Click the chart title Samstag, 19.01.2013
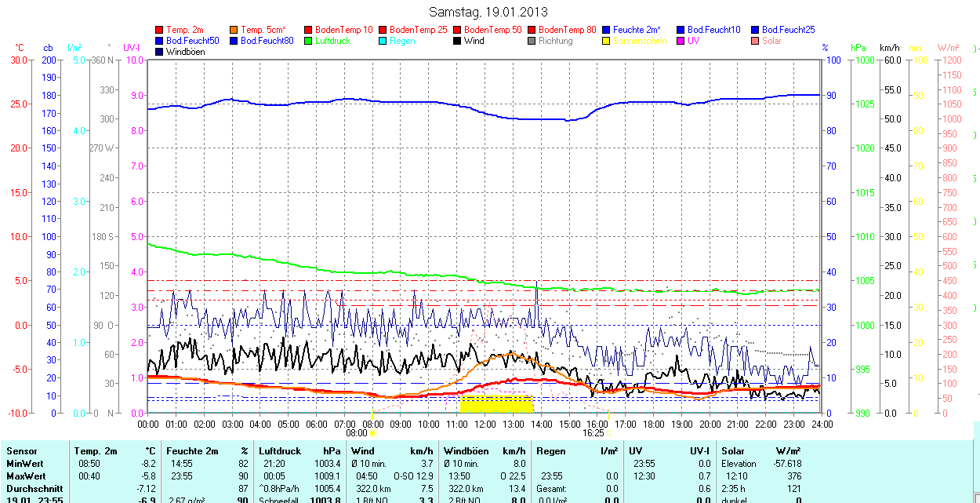Image resolution: width=980 pixels, height=503 pixels. pos(488,12)
